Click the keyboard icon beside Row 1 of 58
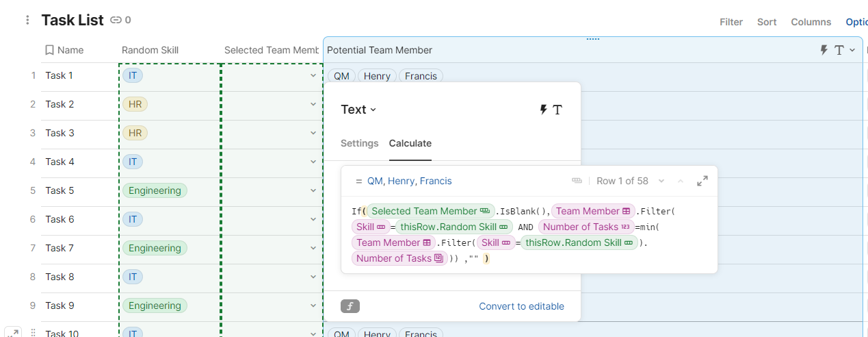 [x=577, y=181]
